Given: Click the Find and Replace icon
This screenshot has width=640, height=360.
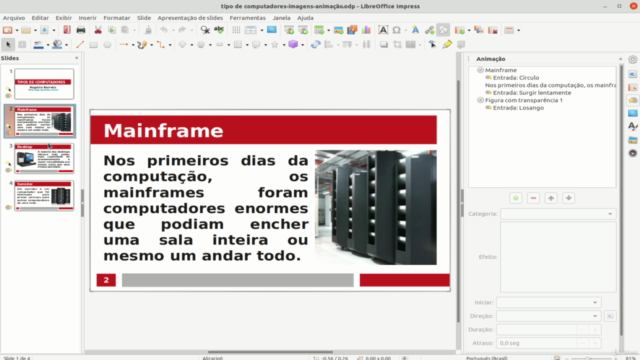Looking at the screenshot, I should click(205, 30).
